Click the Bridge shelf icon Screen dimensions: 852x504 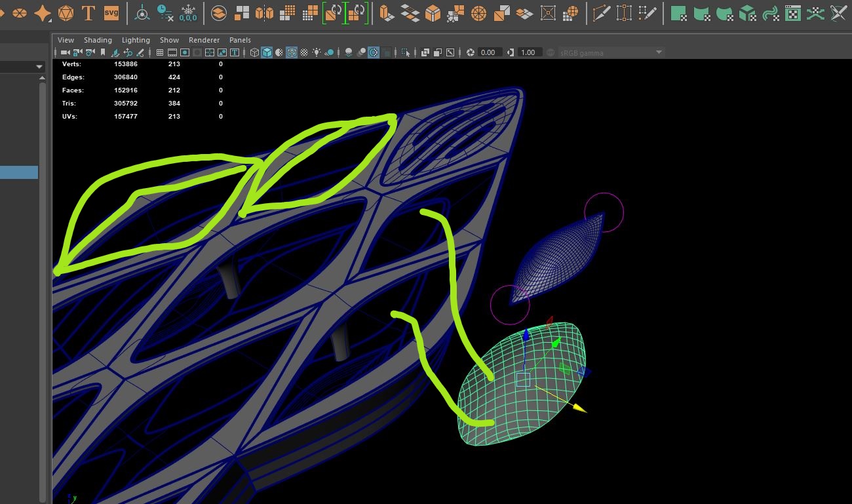coord(410,12)
